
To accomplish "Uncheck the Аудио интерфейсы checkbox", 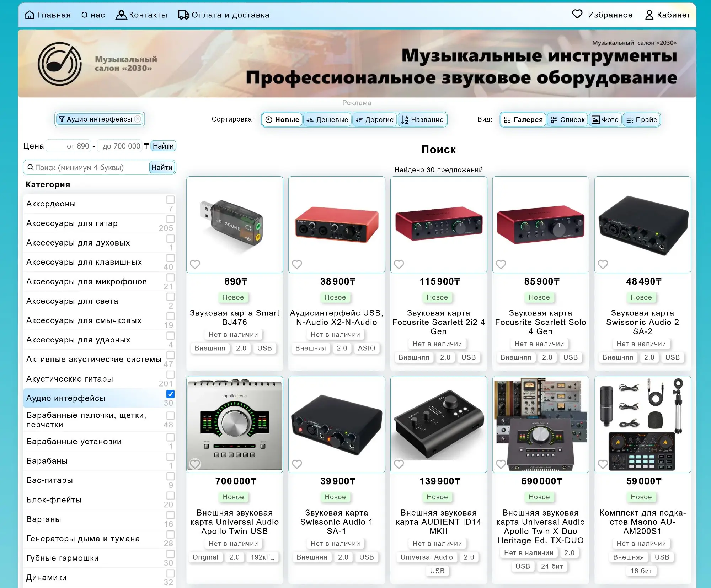I will [x=171, y=394].
